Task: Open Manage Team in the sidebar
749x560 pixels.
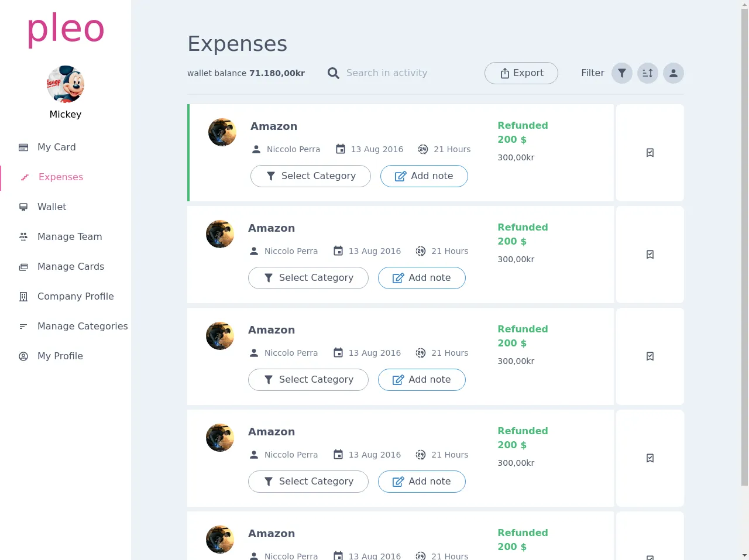Action: tap(69, 237)
